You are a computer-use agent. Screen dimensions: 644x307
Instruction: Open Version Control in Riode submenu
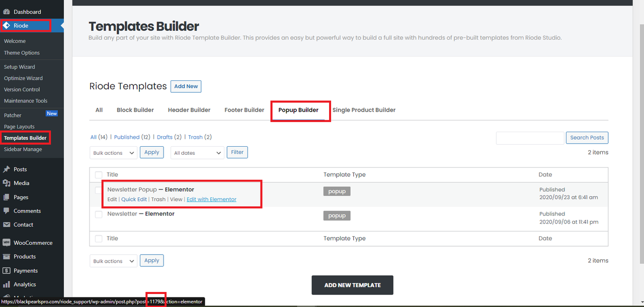click(22, 89)
